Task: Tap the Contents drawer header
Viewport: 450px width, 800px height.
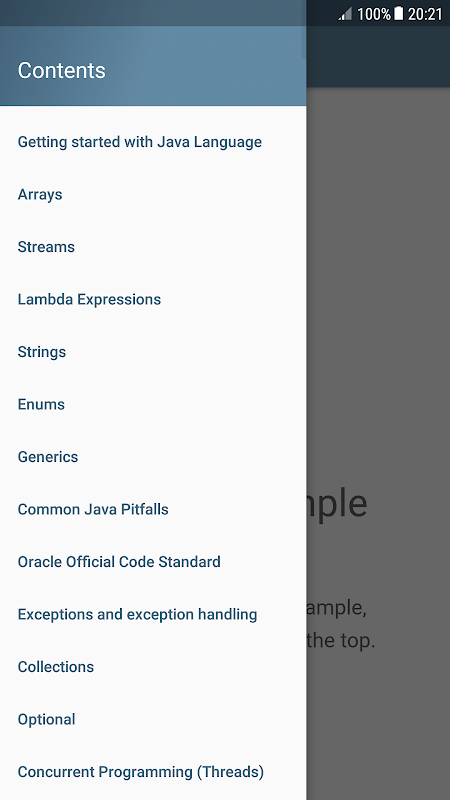Action: [153, 66]
